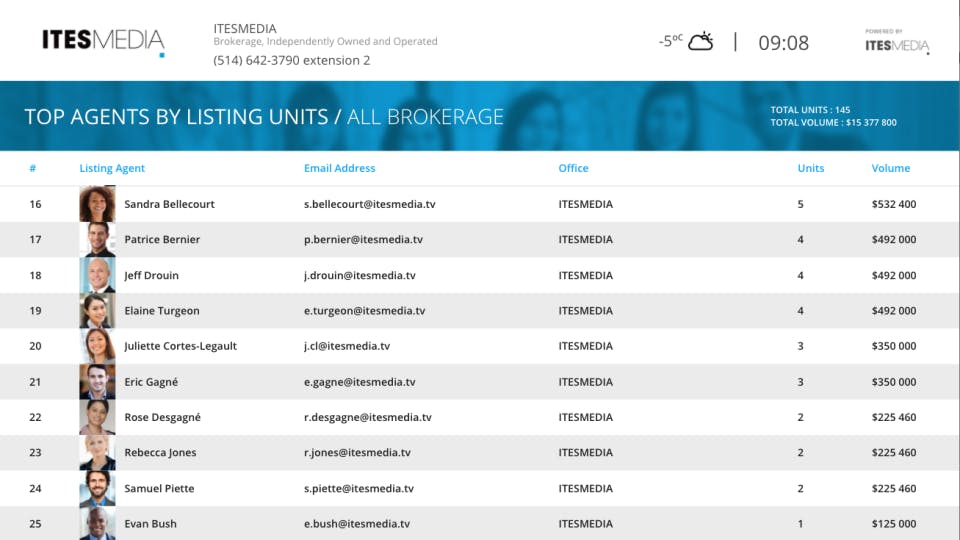Sort by the Listing Agent column header
This screenshot has width=960, height=540.
point(112,168)
